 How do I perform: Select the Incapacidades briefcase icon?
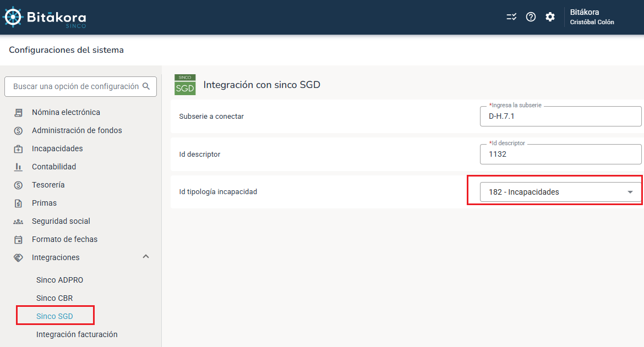18,148
